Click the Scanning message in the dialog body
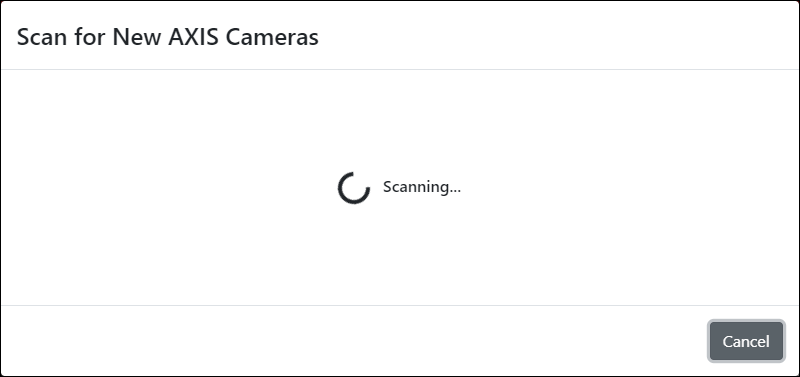800x377 pixels. (x=422, y=187)
